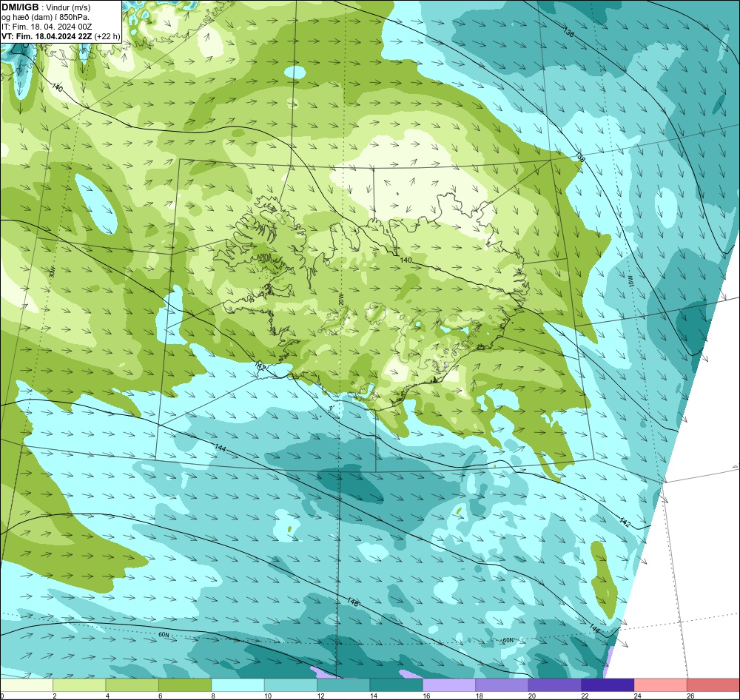Click the '144' contour label southwest of Iceland
Viewport: 740px width, 700px height.
click(221, 447)
